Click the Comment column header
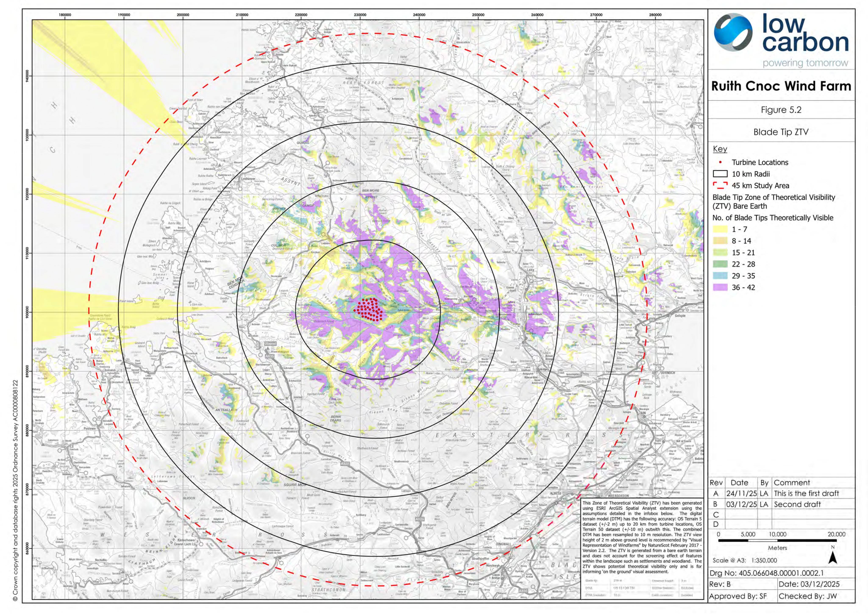 792,483
